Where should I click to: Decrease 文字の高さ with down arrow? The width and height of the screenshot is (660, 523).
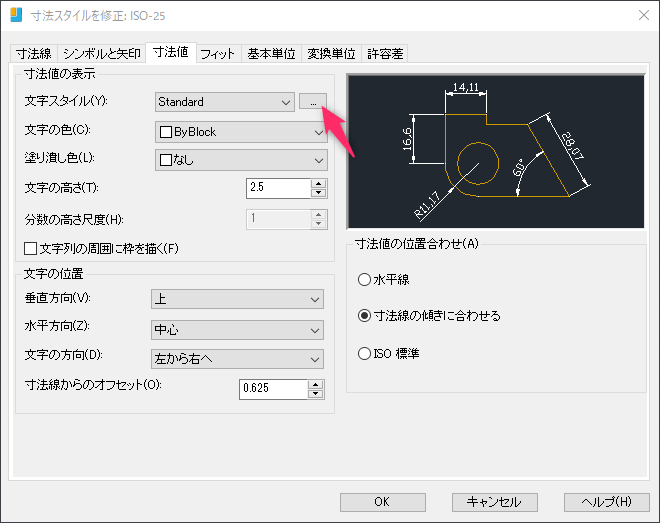319,193
